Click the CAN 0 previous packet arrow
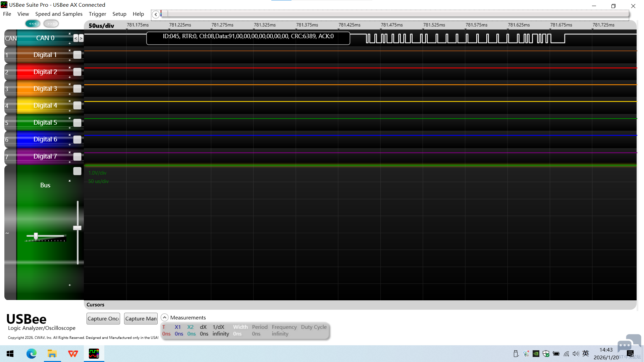This screenshot has width=644, height=362. coord(76,38)
